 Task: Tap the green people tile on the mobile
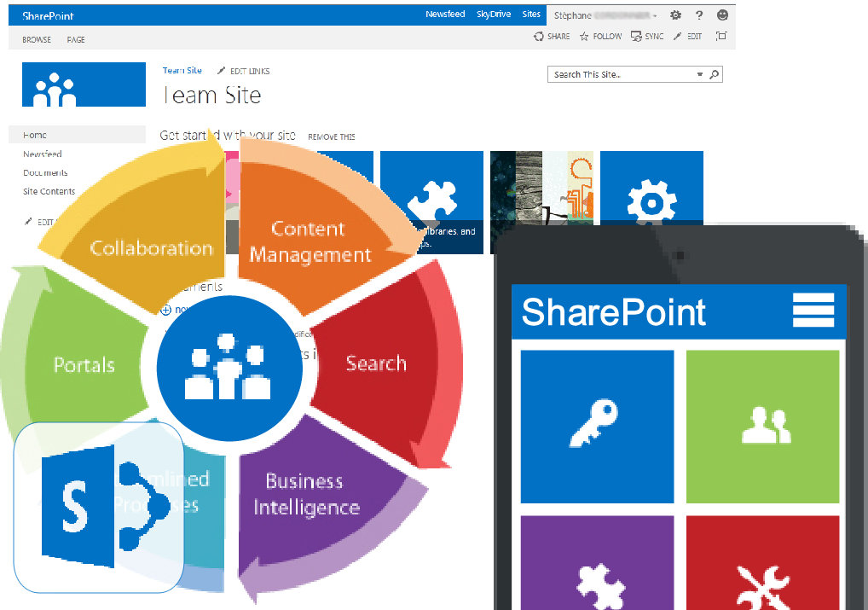tap(763, 427)
